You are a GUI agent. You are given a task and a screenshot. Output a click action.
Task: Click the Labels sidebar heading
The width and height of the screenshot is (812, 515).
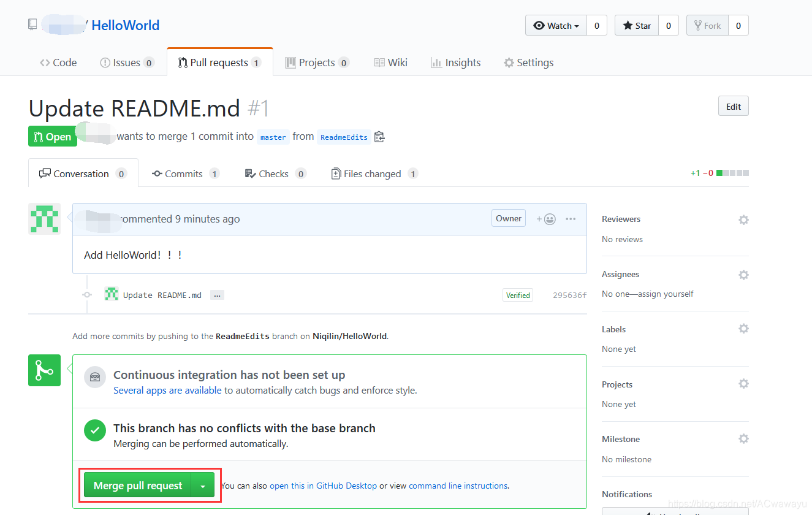613,329
